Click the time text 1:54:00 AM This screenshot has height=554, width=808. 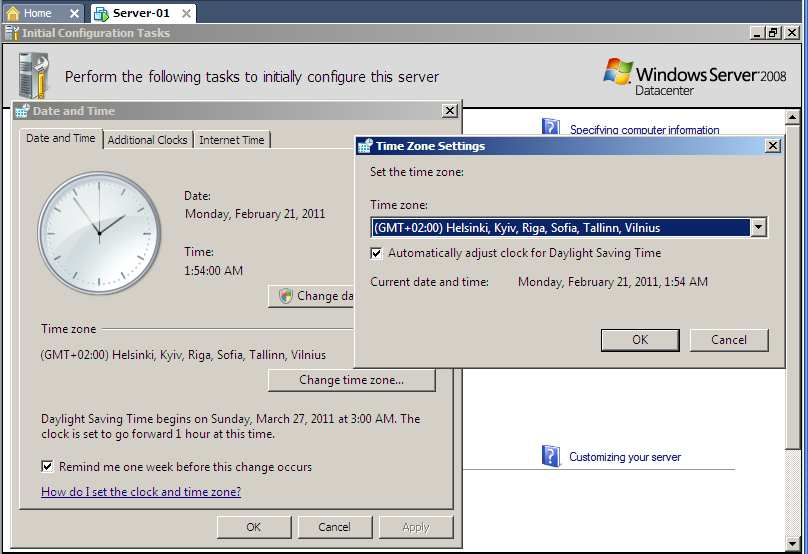coord(213,271)
